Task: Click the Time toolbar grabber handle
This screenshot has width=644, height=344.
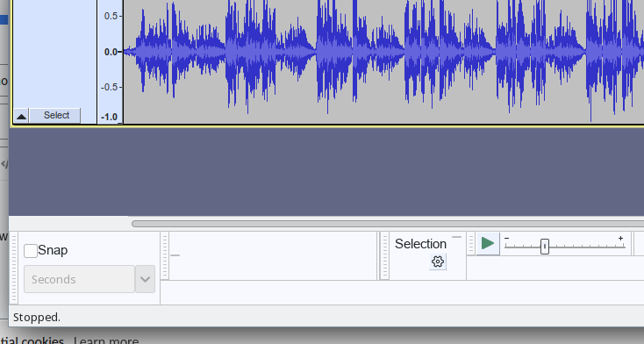Action: 165,255
